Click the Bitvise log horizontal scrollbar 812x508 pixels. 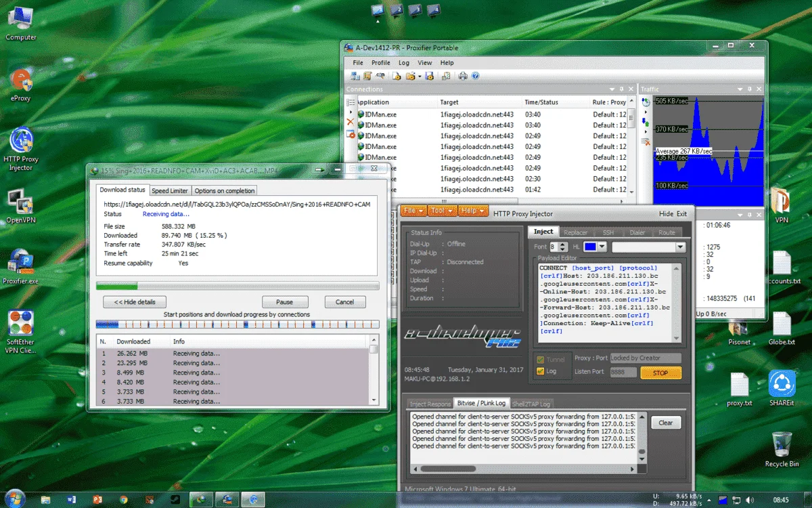[x=524, y=468]
